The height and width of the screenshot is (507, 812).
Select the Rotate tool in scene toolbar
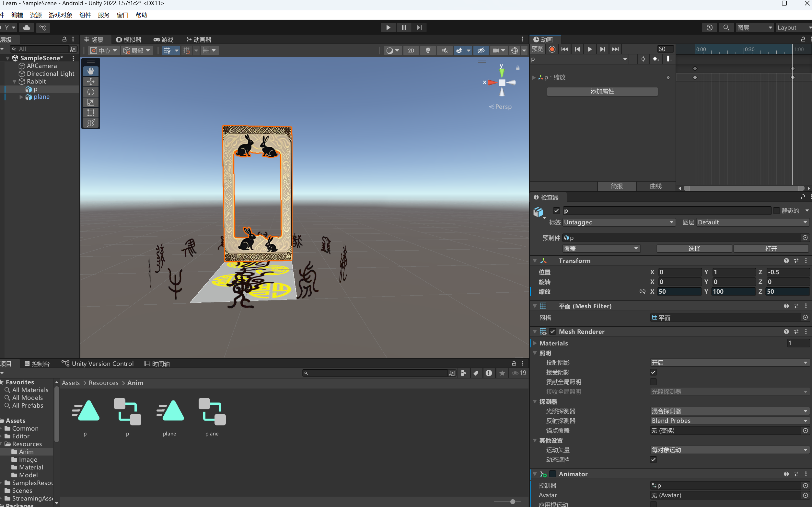[x=91, y=92]
